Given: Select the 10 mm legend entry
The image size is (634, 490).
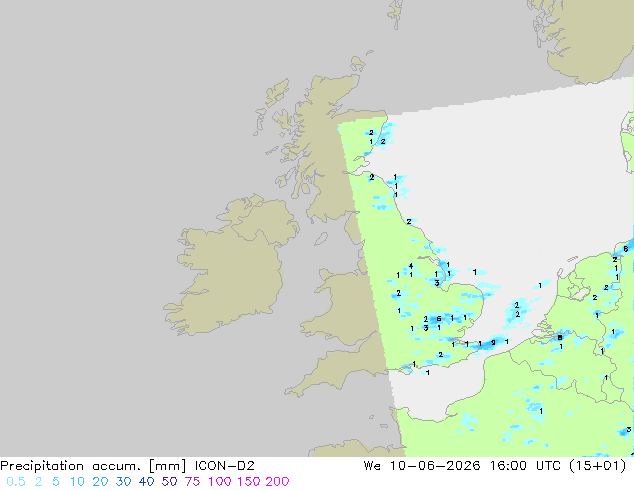Looking at the screenshot, I should [77, 482].
